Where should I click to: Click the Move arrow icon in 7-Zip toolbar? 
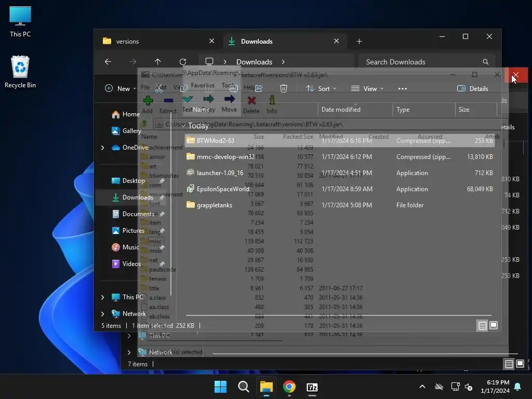point(229,99)
